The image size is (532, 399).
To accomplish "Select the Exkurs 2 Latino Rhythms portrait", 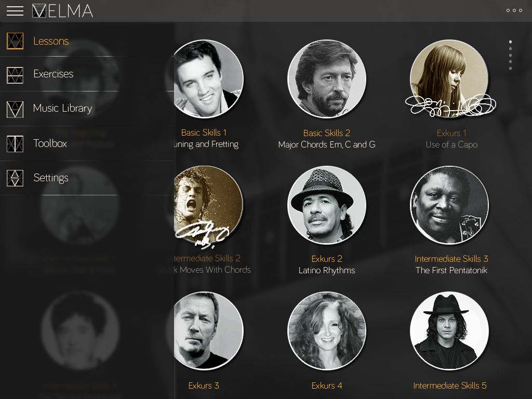I will [x=327, y=205].
